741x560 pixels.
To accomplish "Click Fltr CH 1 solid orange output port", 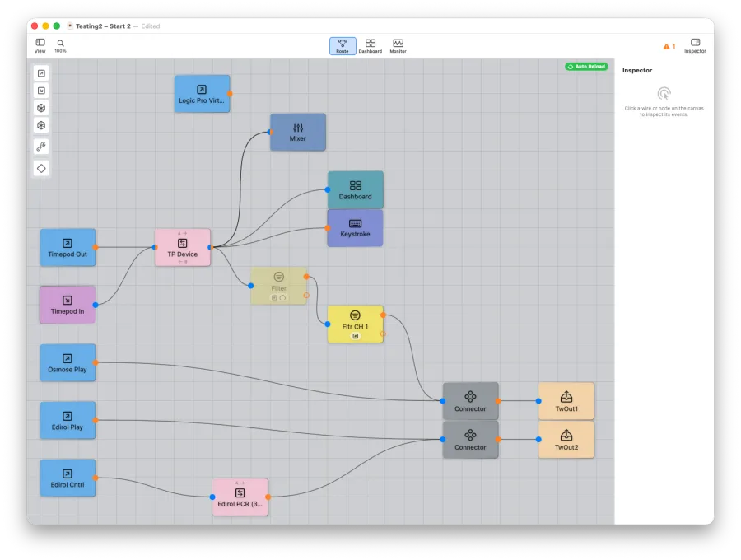I will [x=383, y=315].
